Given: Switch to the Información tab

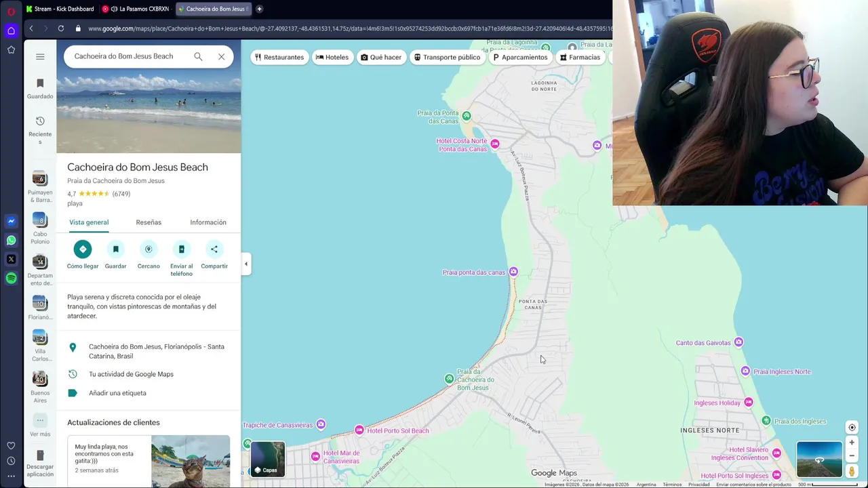Looking at the screenshot, I should [x=208, y=222].
